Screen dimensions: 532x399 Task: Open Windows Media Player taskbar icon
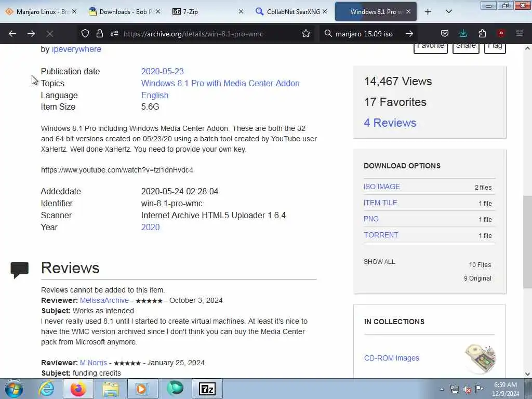click(x=143, y=389)
